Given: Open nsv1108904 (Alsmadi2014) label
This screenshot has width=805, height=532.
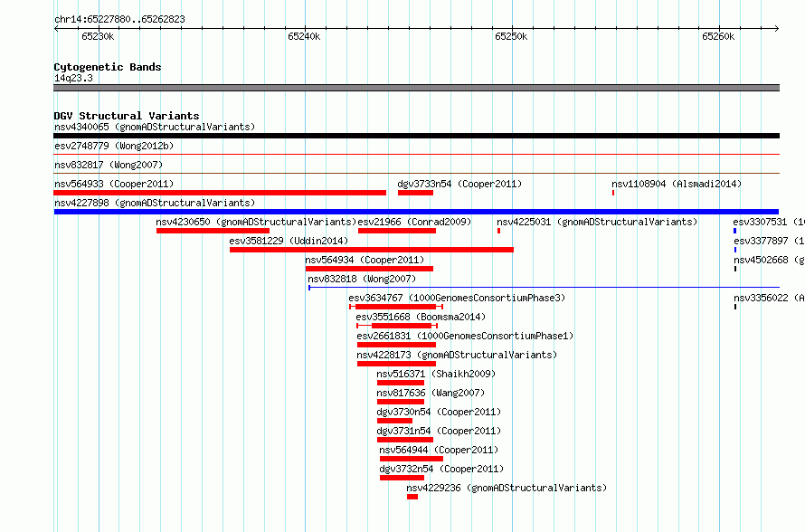Looking at the screenshot, I should pos(677,184).
